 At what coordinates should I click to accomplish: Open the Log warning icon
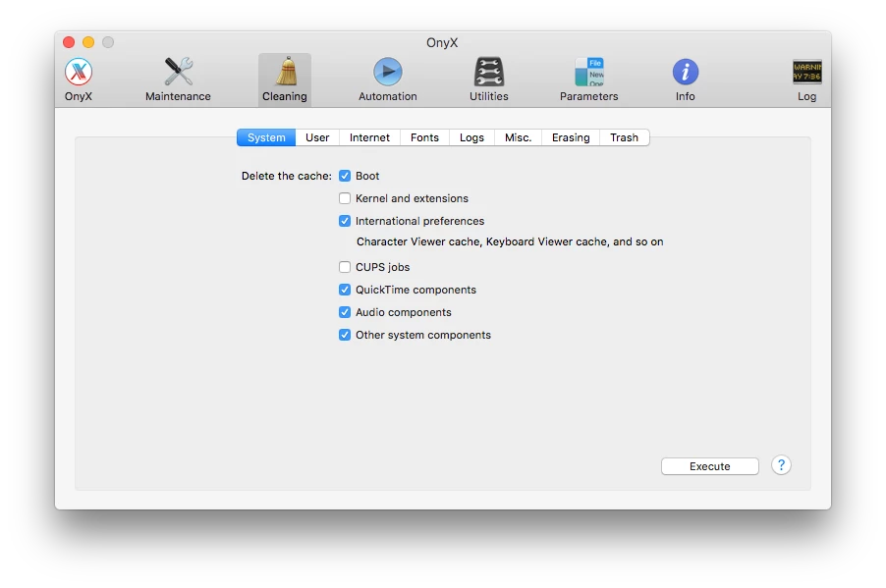pos(806,73)
